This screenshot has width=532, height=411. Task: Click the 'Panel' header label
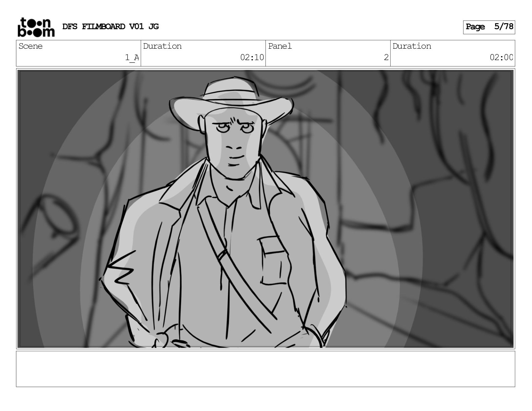point(280,46)
